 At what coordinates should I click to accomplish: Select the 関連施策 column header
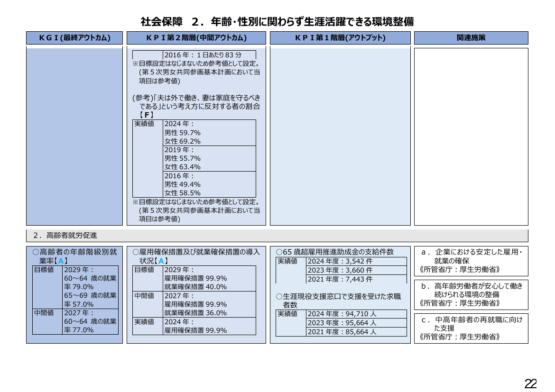(x=471, y=38)
